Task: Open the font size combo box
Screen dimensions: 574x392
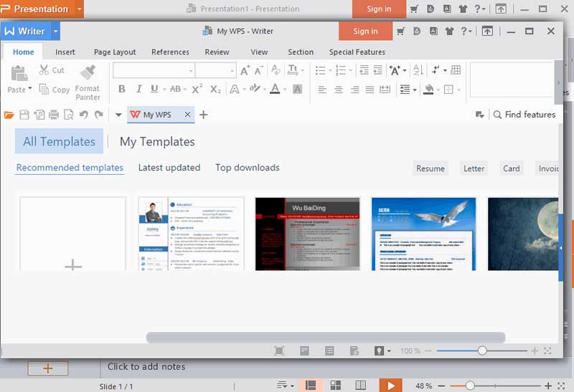Action: pos(215,70)
